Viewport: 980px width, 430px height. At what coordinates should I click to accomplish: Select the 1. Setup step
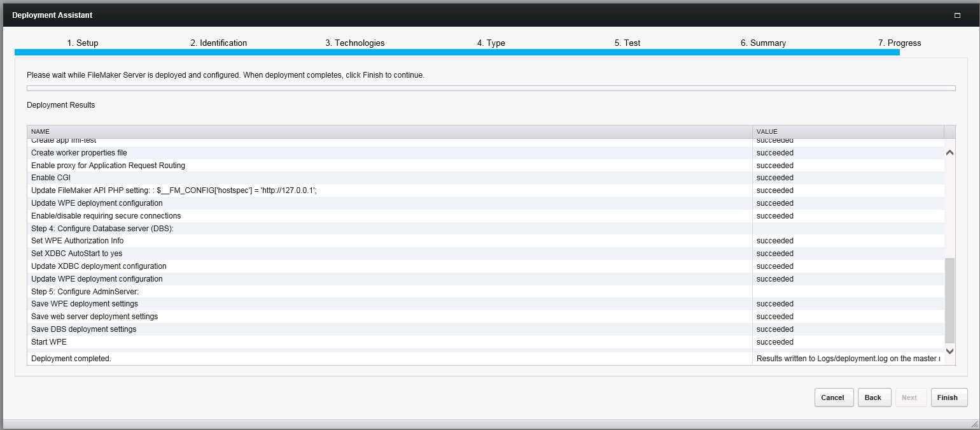pyautogui.click(x=83, y=43)
